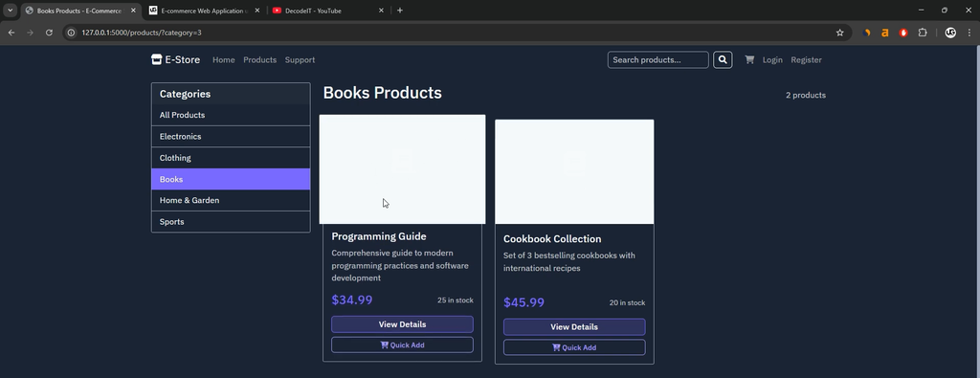The image size is (980, 378).
Task: Go to Home in the navbar
Action: [224, 60]
